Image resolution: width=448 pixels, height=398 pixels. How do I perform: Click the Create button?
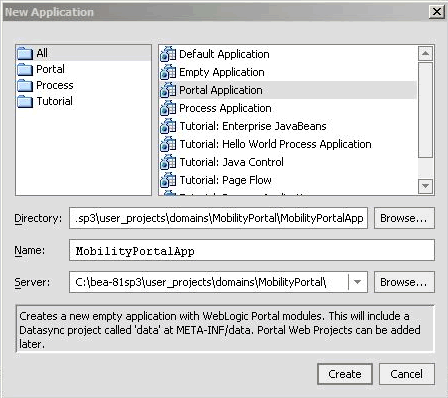[x=345, y=374]
